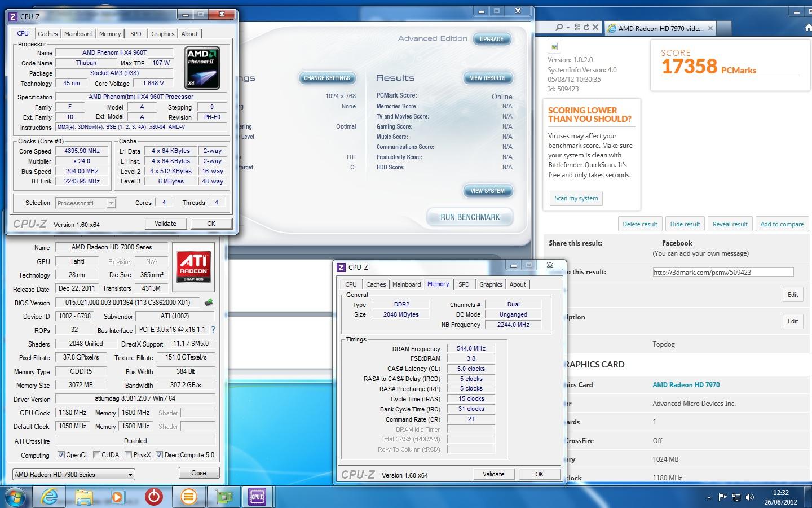Open the AMD Radeon HD 7970 link
Image resolution: width=812 pixels, height=508 pixels.
click(686, 385)
